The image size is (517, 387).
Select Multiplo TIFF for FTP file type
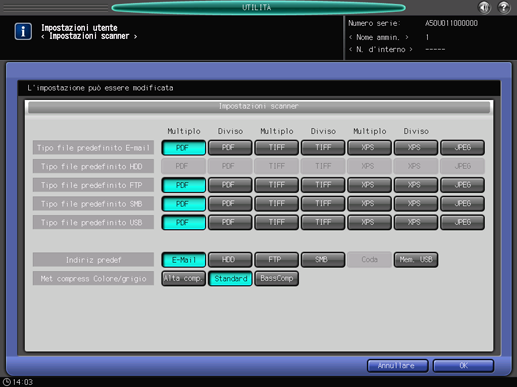click(276, 185)
